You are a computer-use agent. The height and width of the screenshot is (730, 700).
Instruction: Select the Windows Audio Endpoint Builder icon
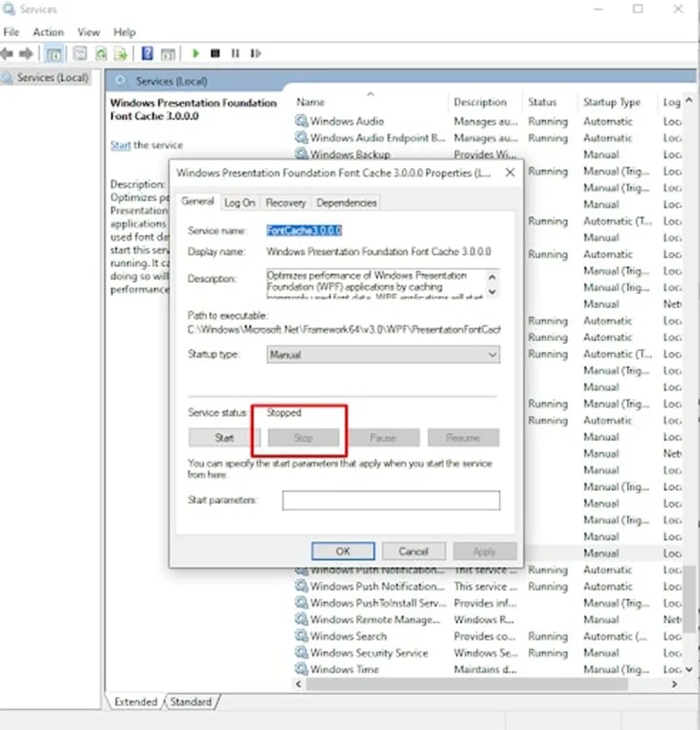(x=302, y=137)
